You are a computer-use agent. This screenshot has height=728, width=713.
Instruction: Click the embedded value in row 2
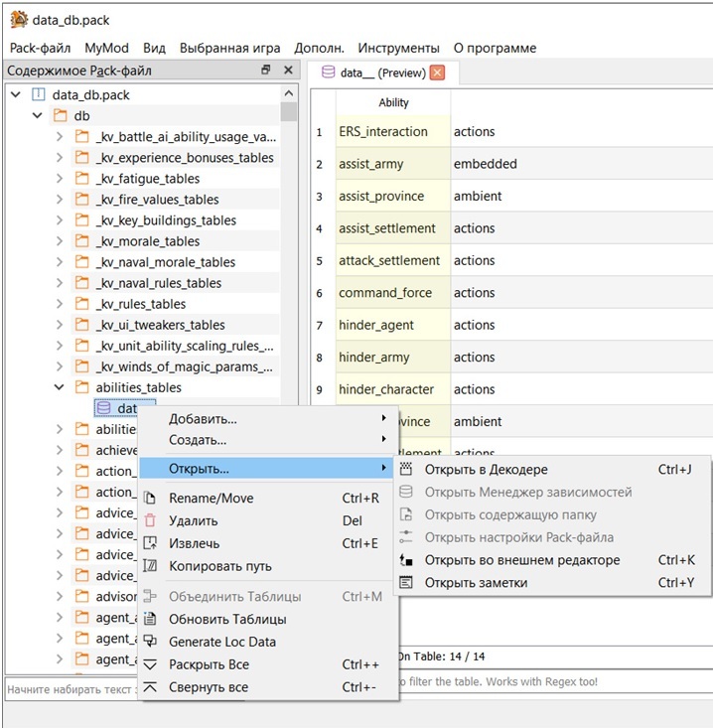point(485,164)
